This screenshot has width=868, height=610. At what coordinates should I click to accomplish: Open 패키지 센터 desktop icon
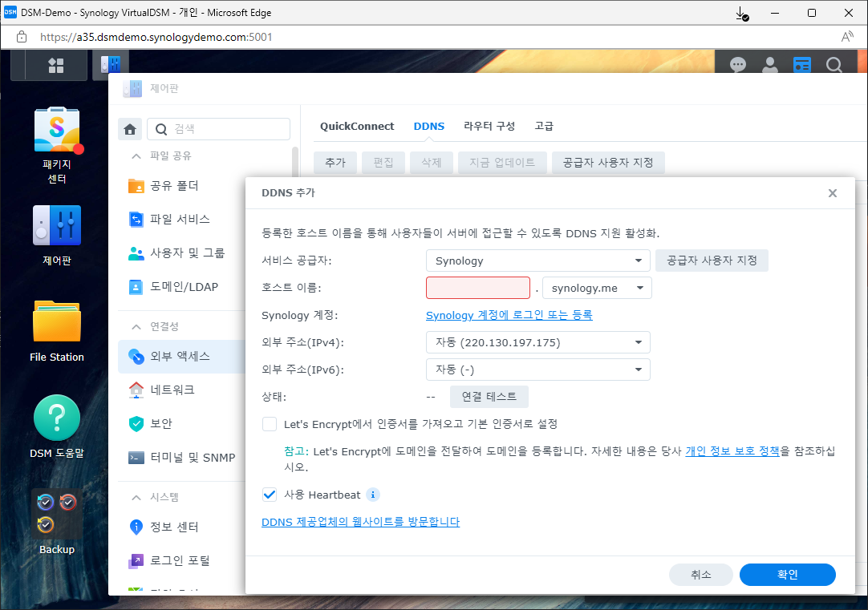(x=57, y=146)
